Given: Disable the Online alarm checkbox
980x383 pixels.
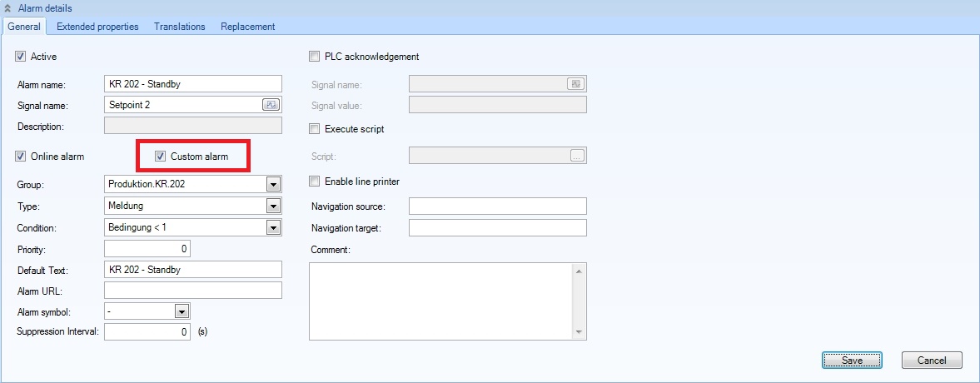Looking at the screenshot, I should point(21,157).
